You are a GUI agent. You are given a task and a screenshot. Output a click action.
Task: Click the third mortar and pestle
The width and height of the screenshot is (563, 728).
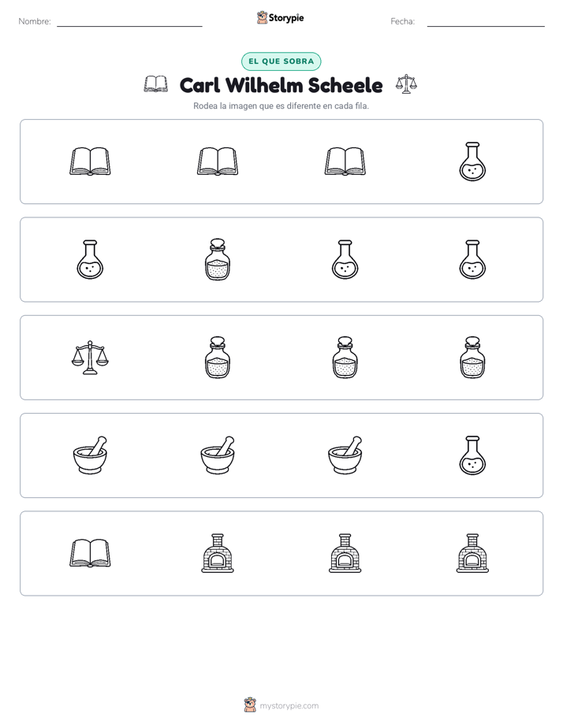click(x=345, y=455)
